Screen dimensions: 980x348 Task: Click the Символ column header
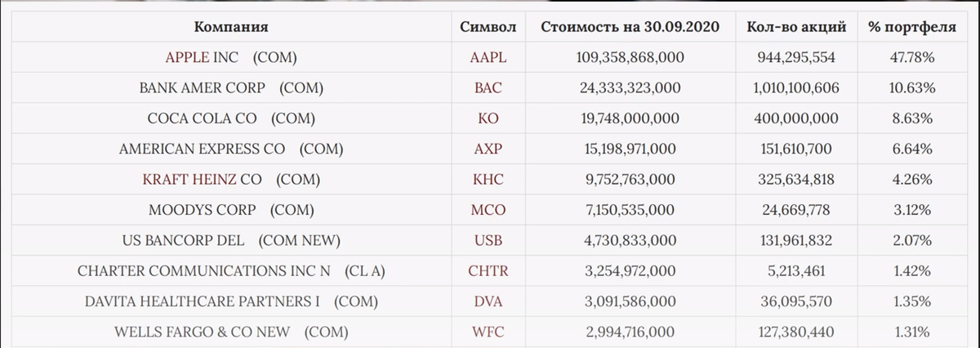(488, 27)
